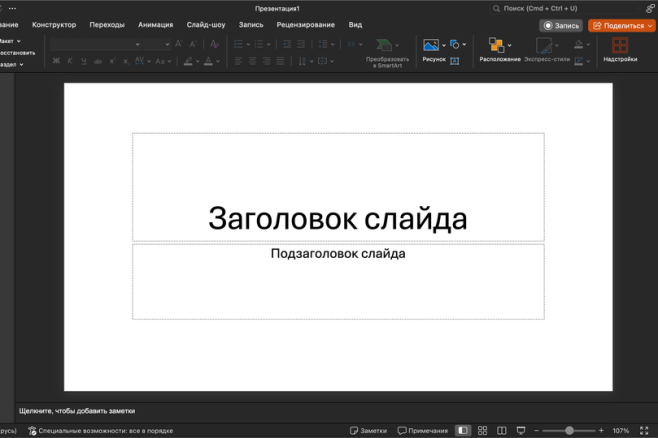This screenshot has width=658, height=438.
Task: Toggle underline Ч formatting
Action: (84, 61)
